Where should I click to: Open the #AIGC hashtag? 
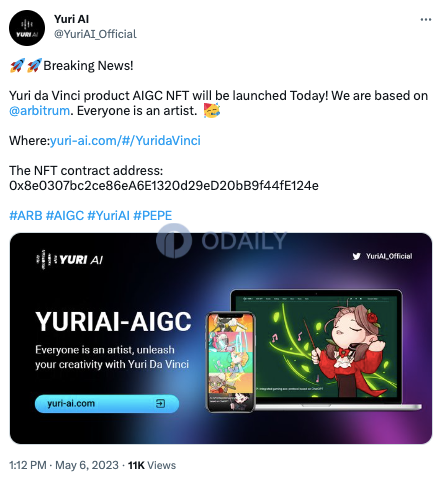pos(65,216)
